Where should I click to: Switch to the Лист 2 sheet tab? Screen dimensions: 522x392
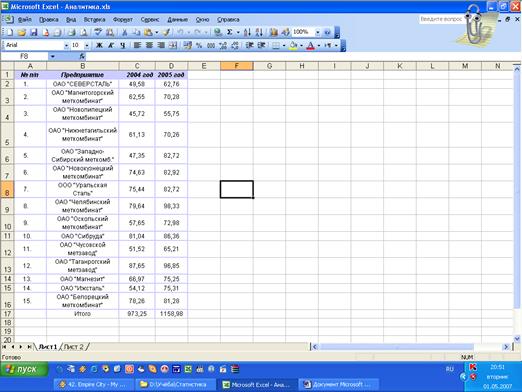click(74, 347)
